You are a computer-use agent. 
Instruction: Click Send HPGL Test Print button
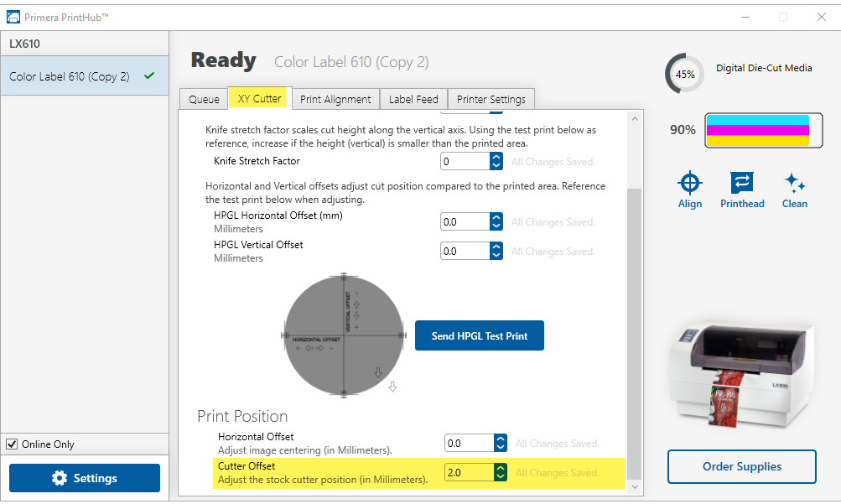pyautogui.click(x=480, y=335)
